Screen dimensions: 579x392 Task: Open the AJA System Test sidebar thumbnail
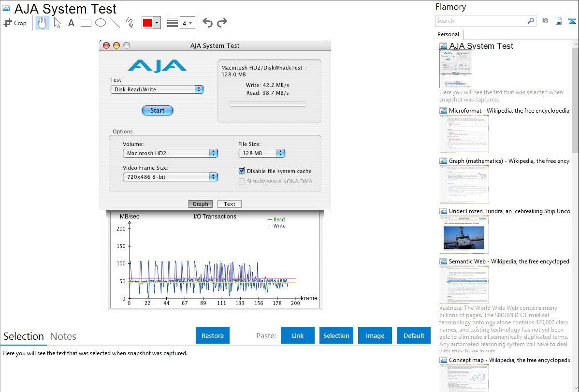[x=456, y=69]
